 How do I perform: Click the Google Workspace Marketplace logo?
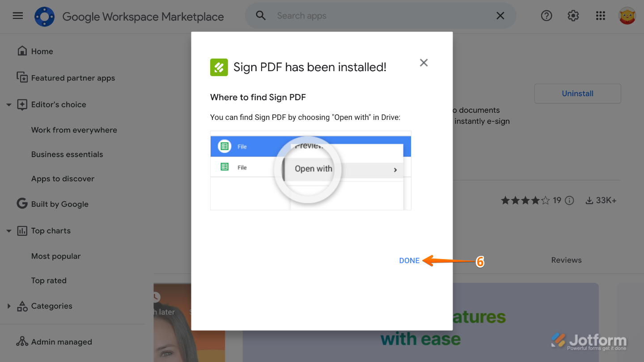point(44,16)
